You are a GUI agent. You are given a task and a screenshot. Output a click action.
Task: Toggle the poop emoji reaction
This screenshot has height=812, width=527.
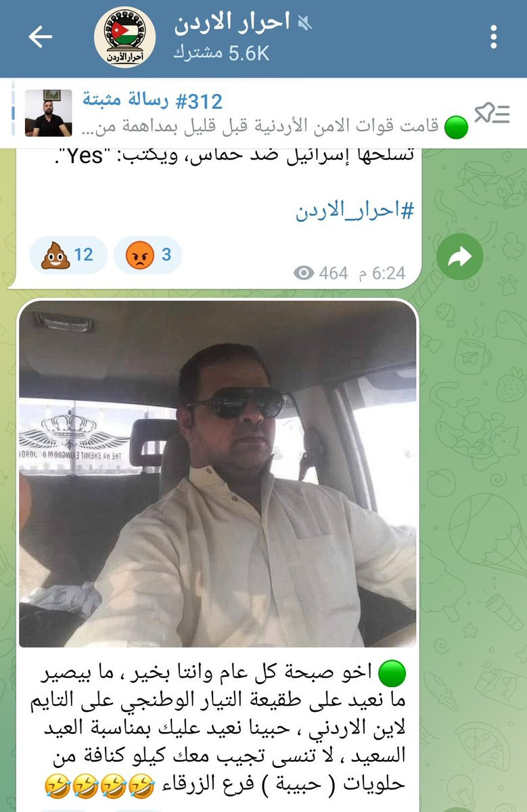coord(68,255)
